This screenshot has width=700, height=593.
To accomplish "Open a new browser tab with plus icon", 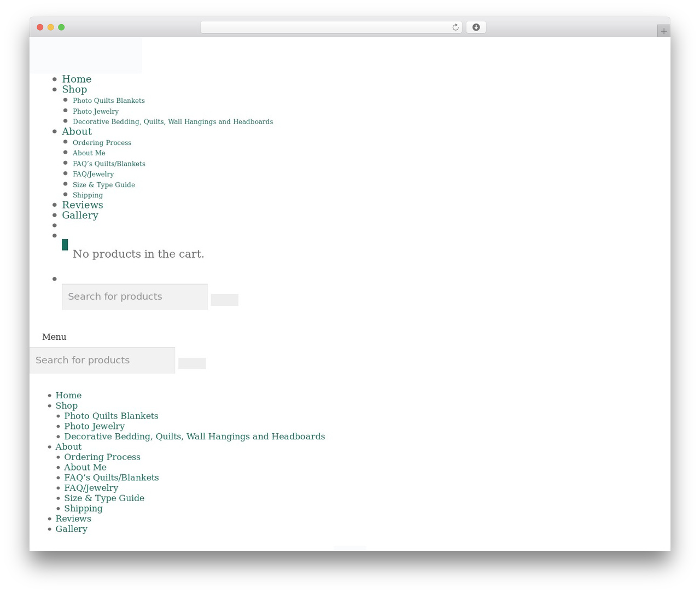I will 663,31.
